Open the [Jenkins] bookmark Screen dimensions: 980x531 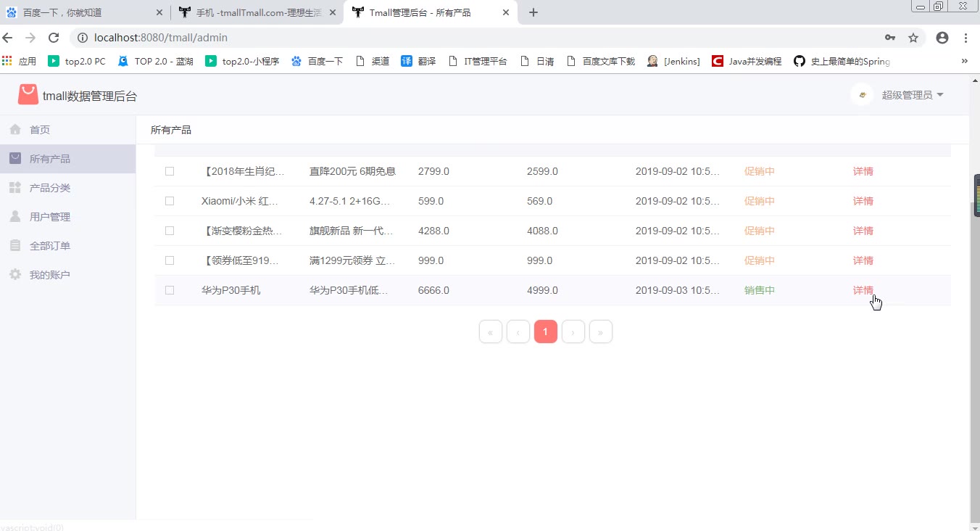pyautogui.click(x=673, y=62)
